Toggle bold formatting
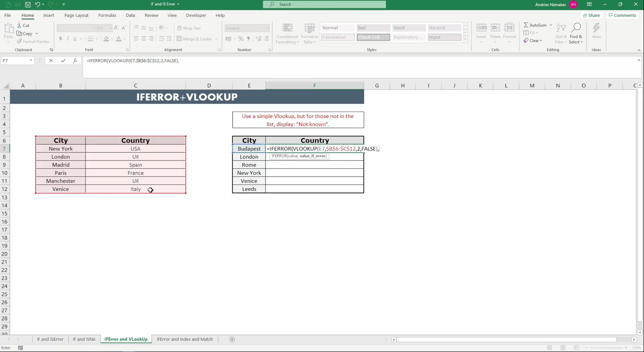 pyautogui.click(x=60, y=38)
